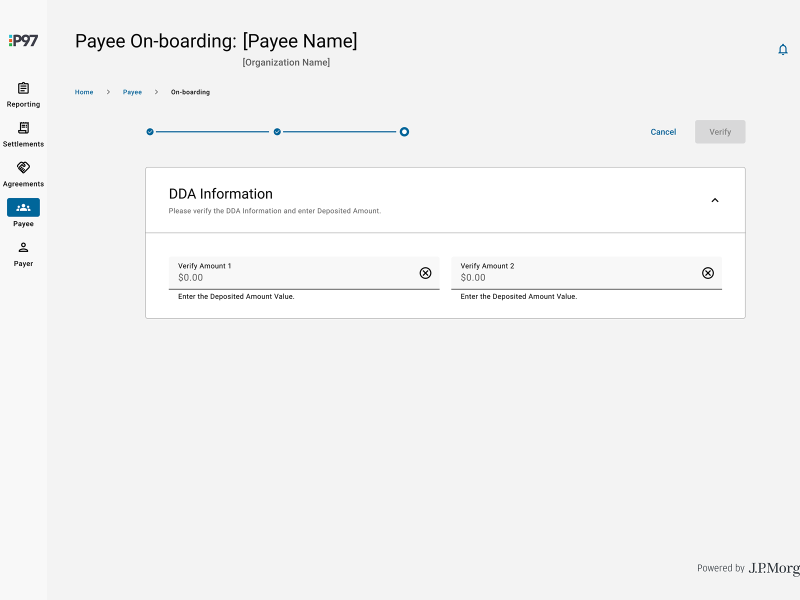Open the Payee breadcrumb link
The height and width of the screenshot is (600, 800).
pyautogui.click(x=132, y=91)
